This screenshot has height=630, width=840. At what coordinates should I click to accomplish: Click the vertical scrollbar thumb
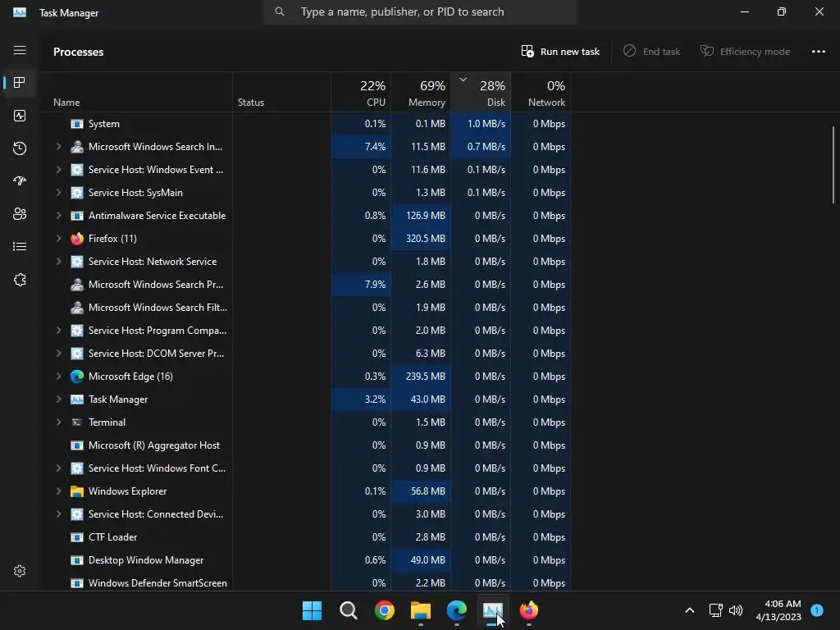pyautogui.click(x=833, y=164)
